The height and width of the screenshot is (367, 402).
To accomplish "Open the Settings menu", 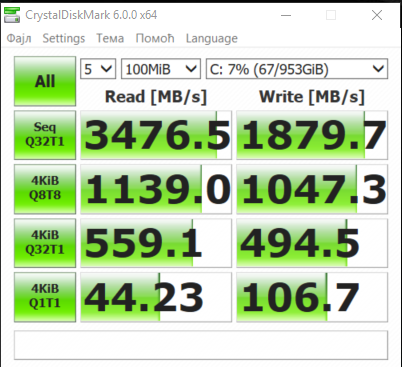I will 64,38.
